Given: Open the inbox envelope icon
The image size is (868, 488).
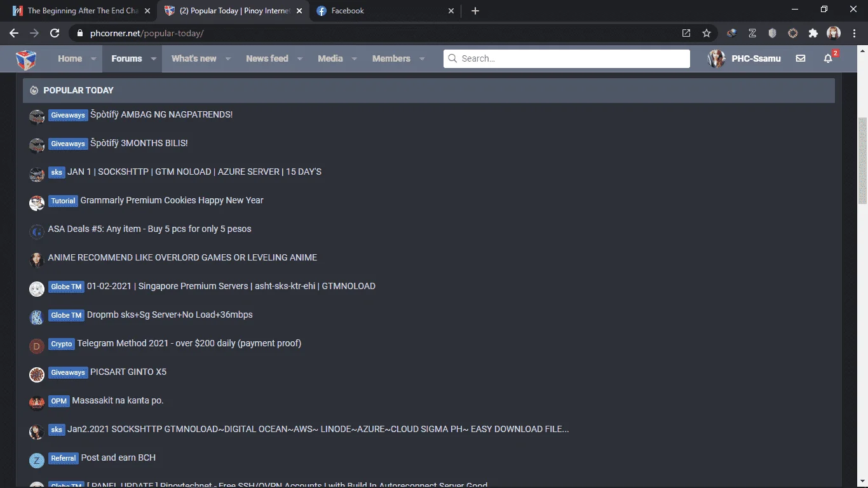Looking at the screenshot, I should pyautogui.click(x=801, y=58).
